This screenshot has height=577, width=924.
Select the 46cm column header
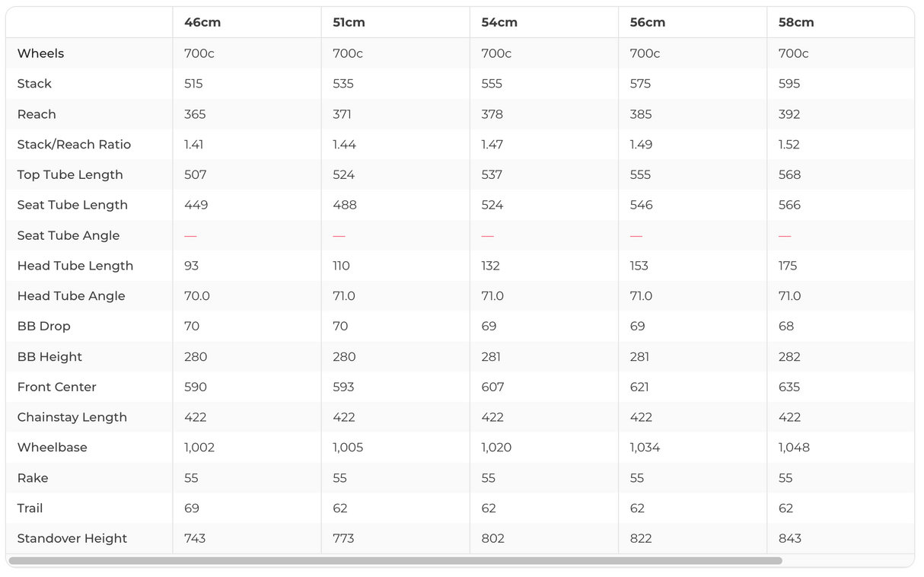coord(202,23)
